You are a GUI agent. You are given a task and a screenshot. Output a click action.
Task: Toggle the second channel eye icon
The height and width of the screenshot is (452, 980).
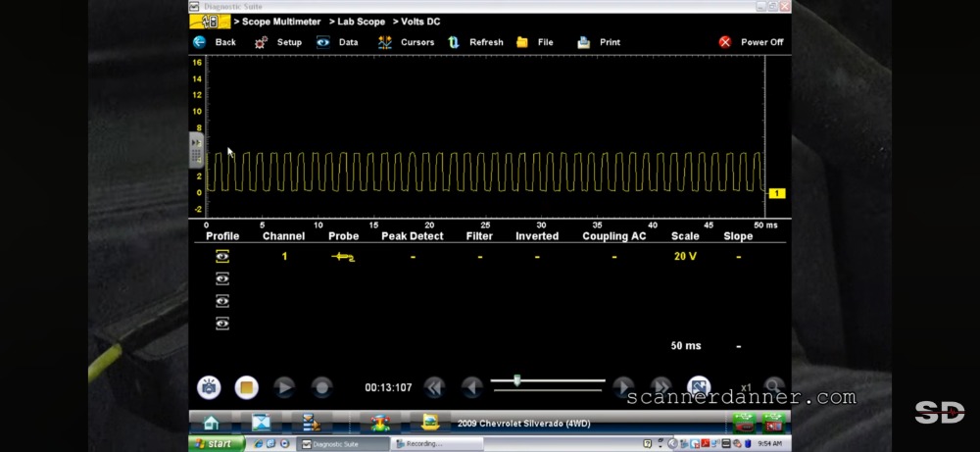(222, 278)
